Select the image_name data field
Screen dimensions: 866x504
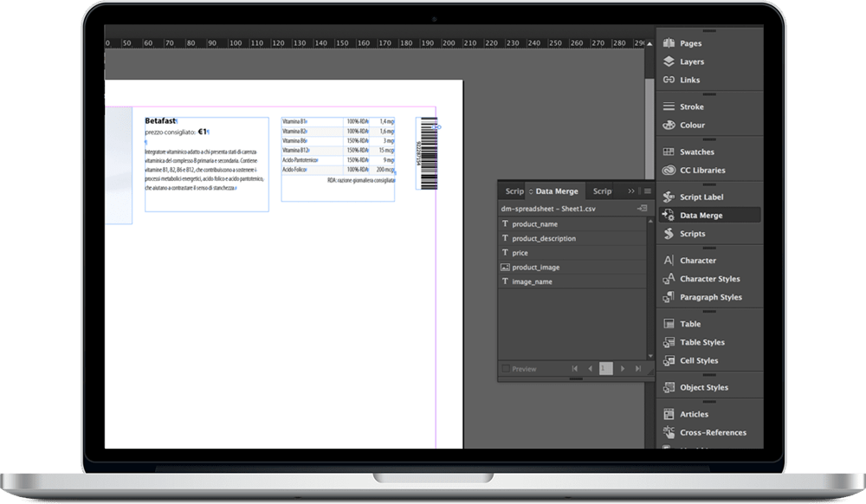pyautogui.click(x=572, y=281)
